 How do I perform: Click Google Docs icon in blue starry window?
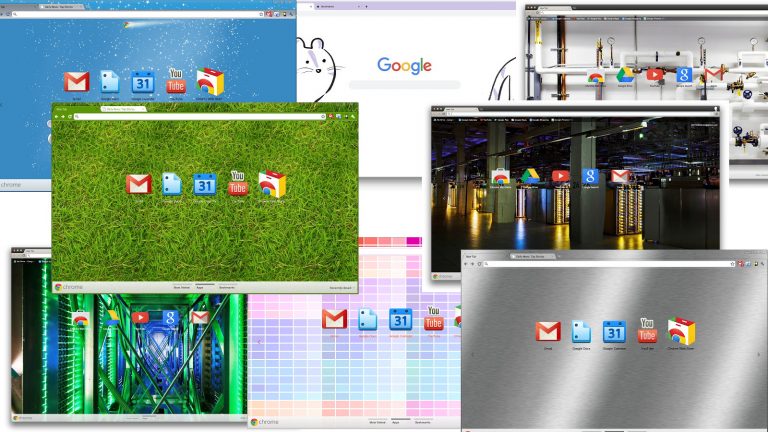tap(110, 82)
